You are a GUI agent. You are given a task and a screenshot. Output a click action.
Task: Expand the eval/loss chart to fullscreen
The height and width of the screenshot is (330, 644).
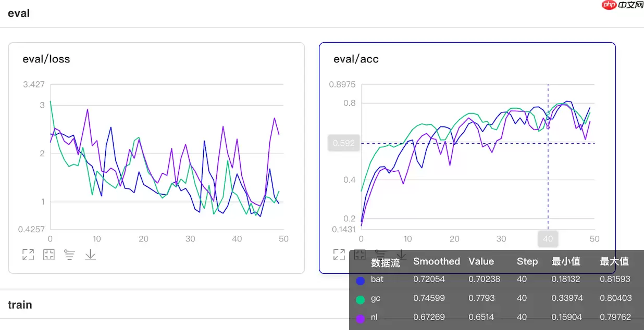click(28, 255)
